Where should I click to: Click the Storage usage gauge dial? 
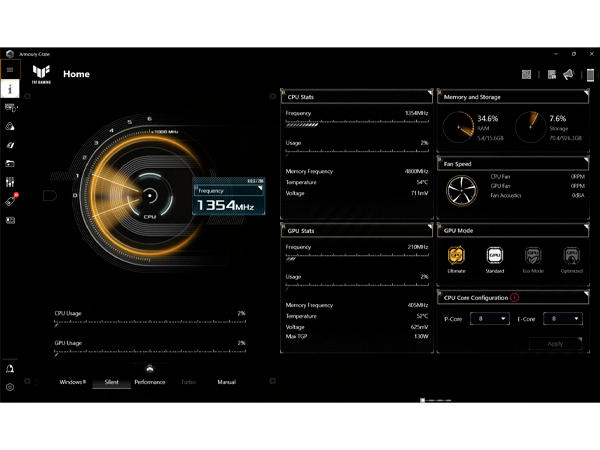(x=530, y=127)
